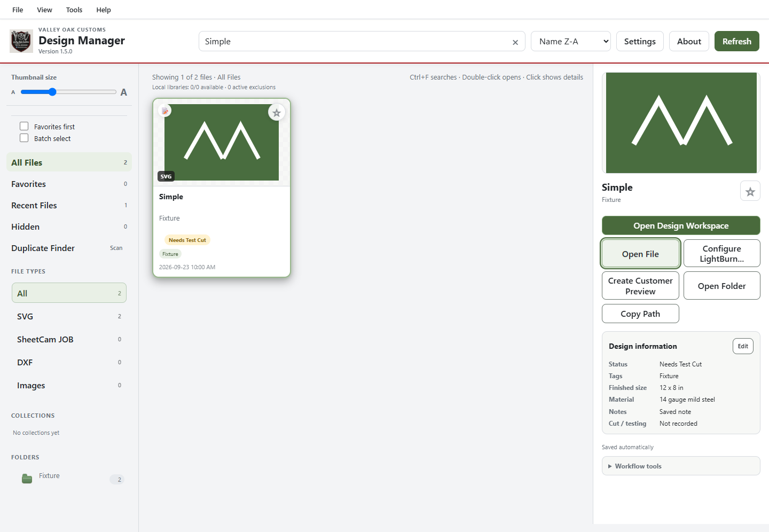Click the large A thumbnail size icon
769x532 pixels.
[x=124, y=92]
